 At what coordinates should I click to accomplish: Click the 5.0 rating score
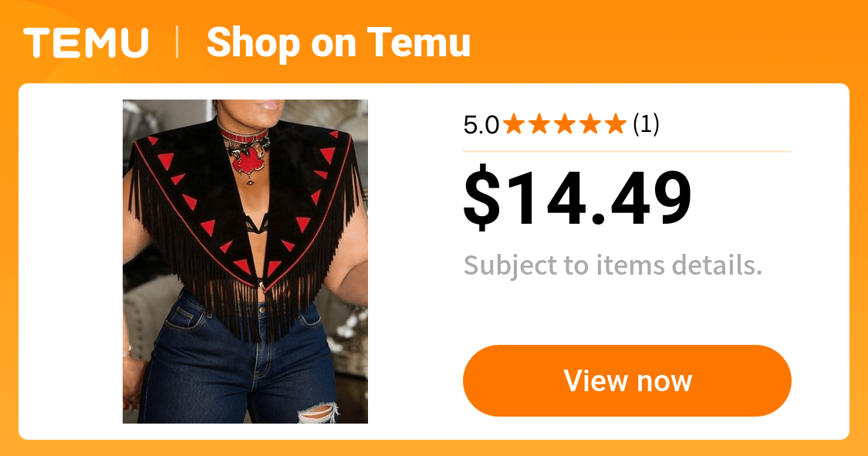481,125
